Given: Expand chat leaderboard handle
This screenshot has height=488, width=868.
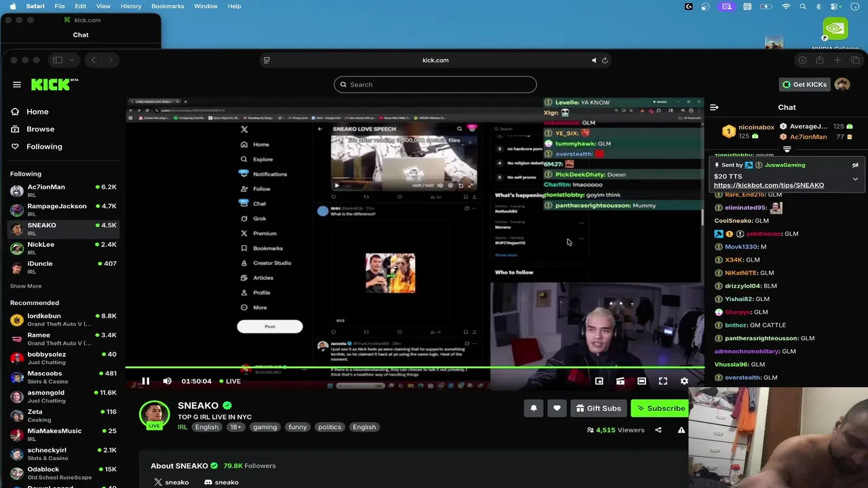Looking at the screenshot, I should (x=787, y=149).
